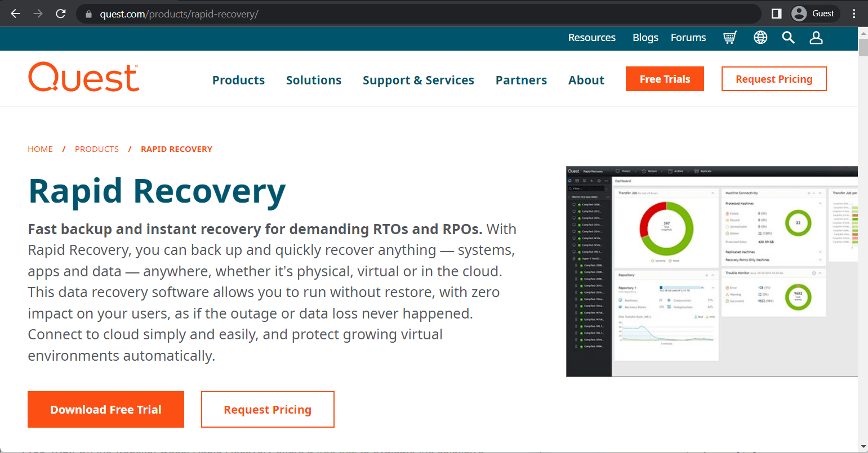Open the Blogs menu item
The width and height of the screenshot is (868, 453).
coord(645,37)
